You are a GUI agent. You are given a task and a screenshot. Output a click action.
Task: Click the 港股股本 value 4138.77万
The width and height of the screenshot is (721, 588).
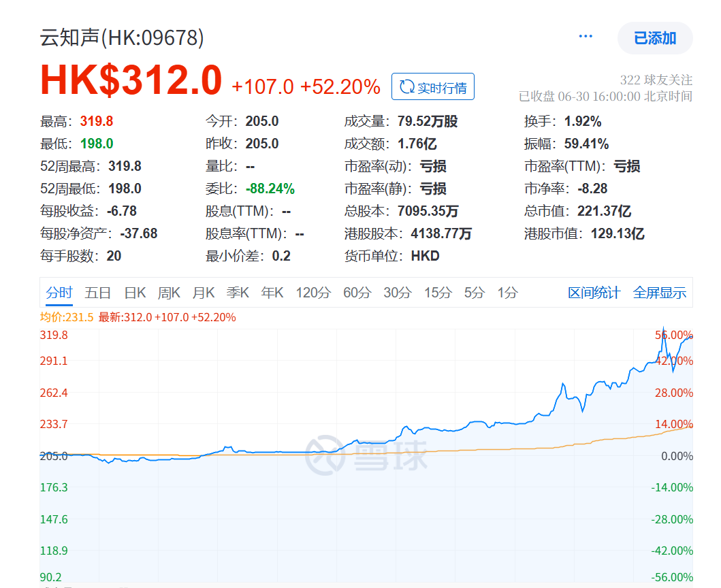click(441, 233)
